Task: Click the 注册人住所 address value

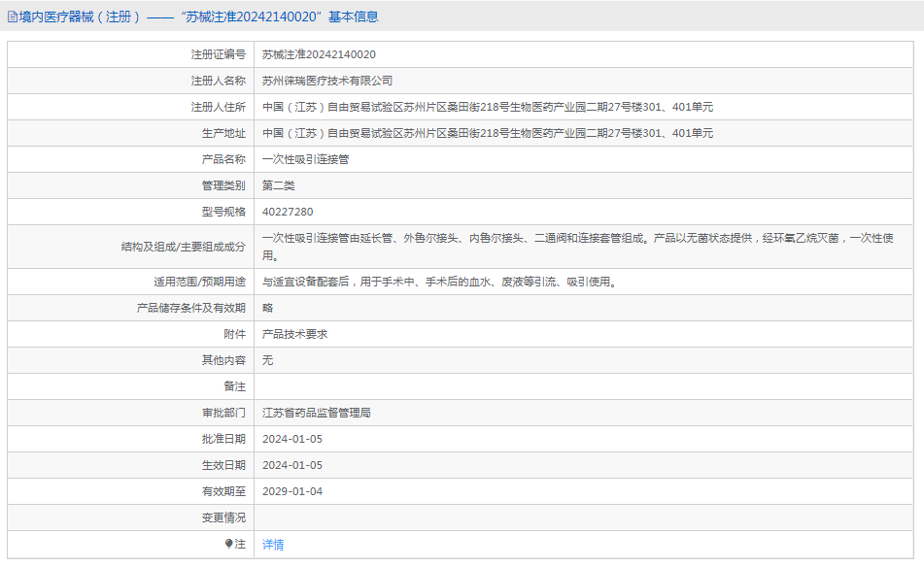Action: click(488, 107)
